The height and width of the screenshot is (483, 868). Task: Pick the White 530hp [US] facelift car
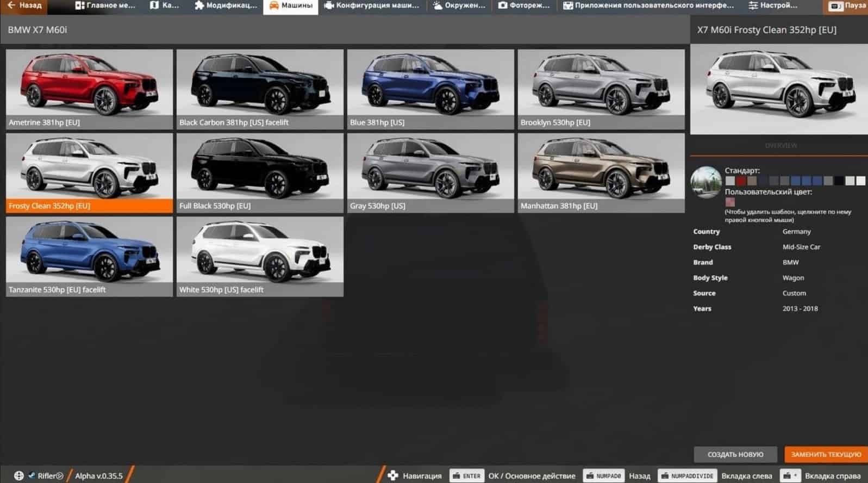click(x=260, y=256)
